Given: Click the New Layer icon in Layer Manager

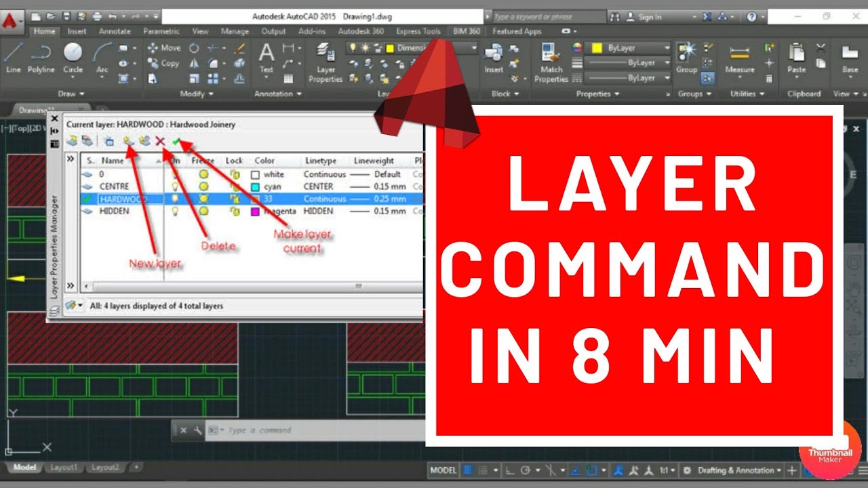Looking at the screenshot, I should point(127,141).
